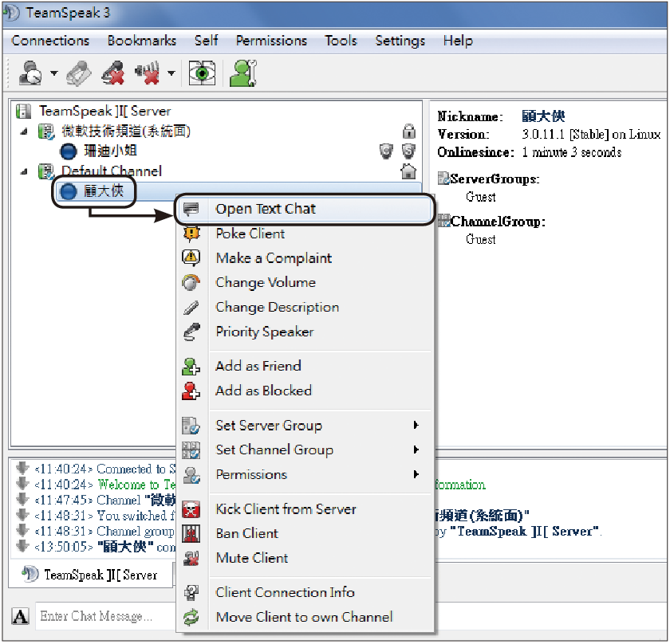Click the Move Client green arrows icon
The image size is (670, 644).
coord(191,617)
